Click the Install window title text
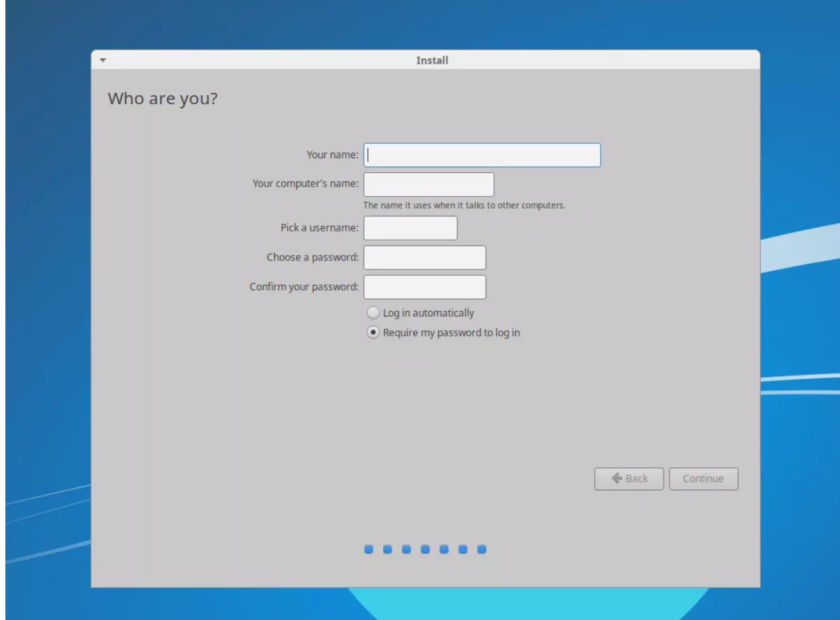 tap(432, 60)
